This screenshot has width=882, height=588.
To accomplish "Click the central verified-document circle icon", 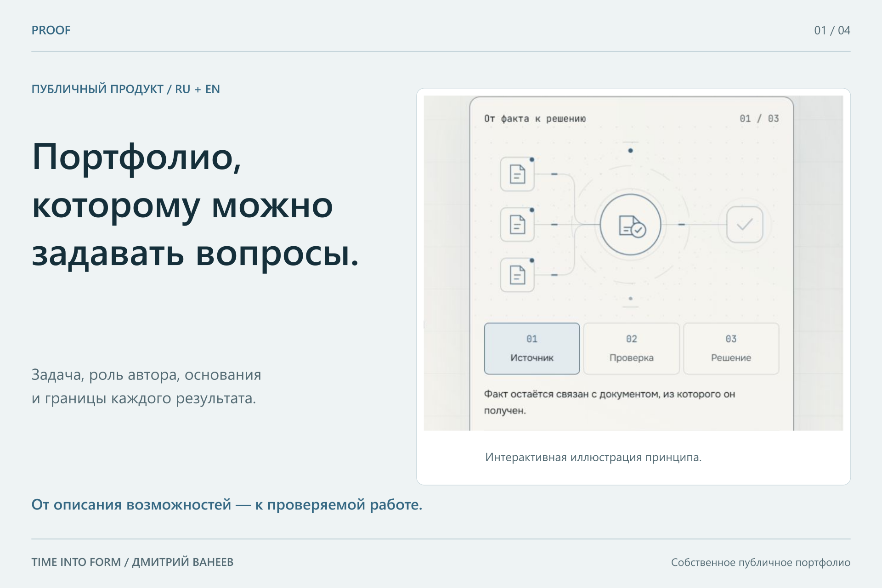I will point(631,225).
